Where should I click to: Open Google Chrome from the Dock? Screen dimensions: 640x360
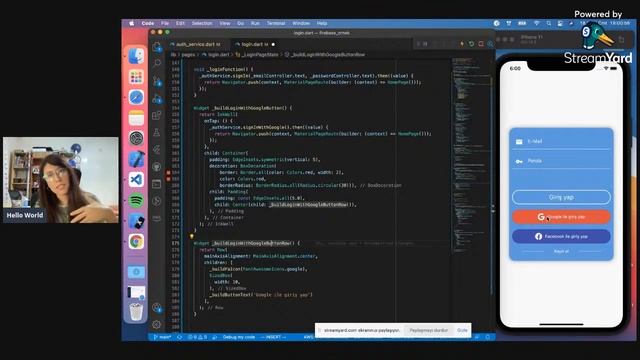(x=136, y=242)
